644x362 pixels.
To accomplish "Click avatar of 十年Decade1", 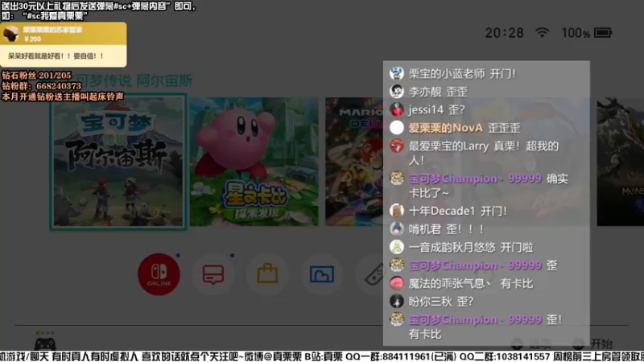I will [x=397, y=211].
